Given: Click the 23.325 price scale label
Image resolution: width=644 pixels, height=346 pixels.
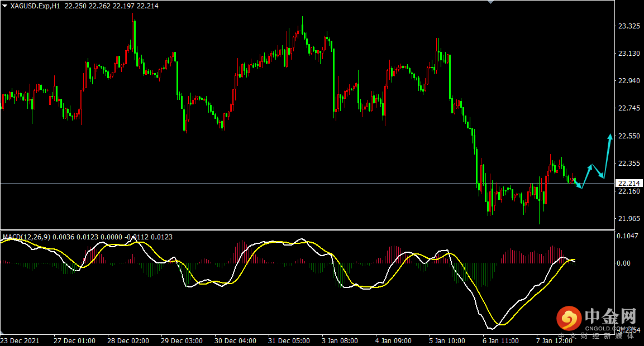Looking at the screenshot, I should click(x=629, y=26).
